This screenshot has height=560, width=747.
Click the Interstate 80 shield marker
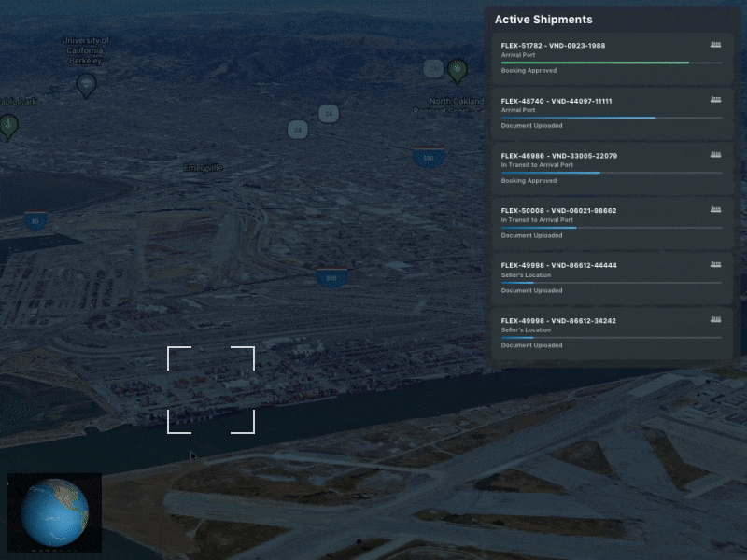(35, 220)
